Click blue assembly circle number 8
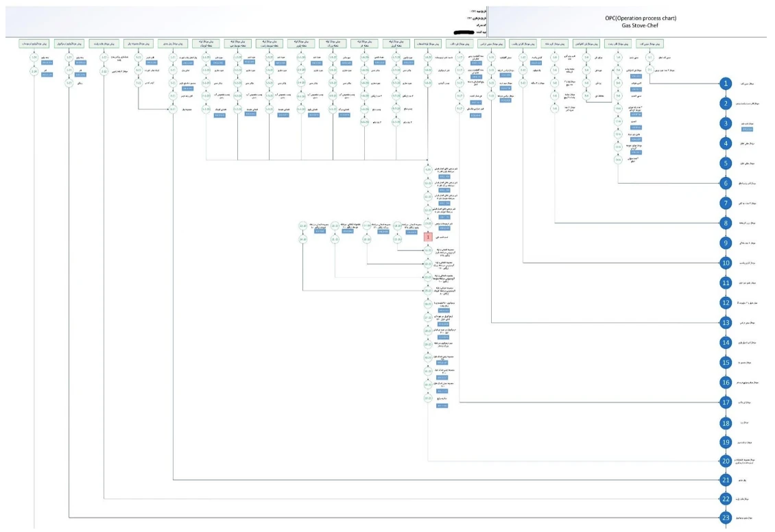The height and width of the screenshot is (532, 775). click(x=726, y=223)
